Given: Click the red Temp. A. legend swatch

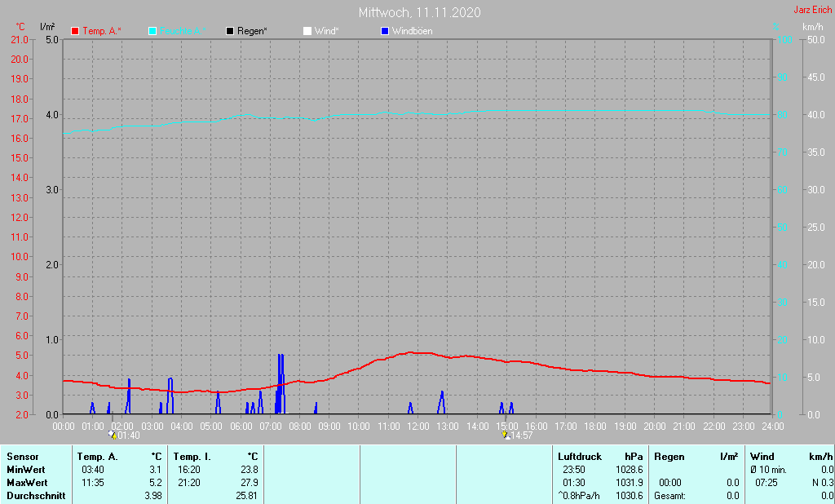Looking at the screenshot, I should (x=75, y=31).
